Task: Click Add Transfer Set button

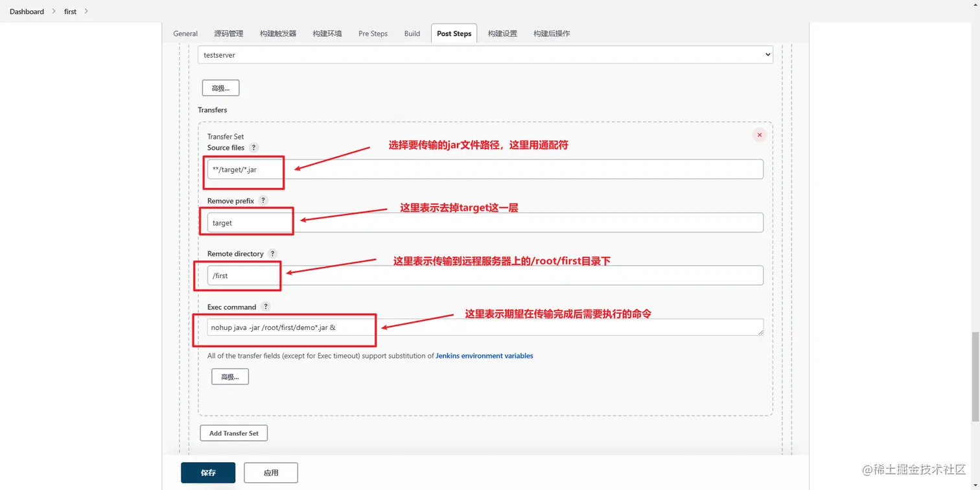Action: (x=234, y=433)
